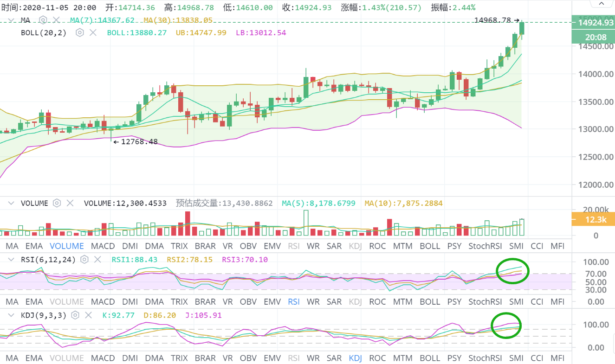Screen dimensions: 615x364
Task: Click the D:86.20 value
Action: click(x=160, y=315)
